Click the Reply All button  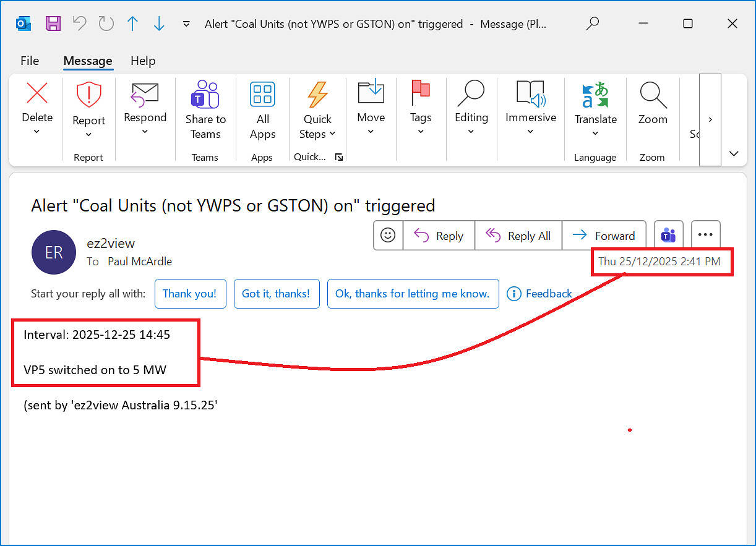point(518,236)
